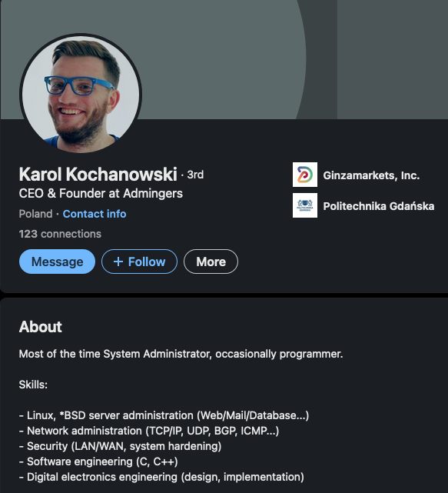Click the About section heading

pyautogui.click(x=41, y=327)
